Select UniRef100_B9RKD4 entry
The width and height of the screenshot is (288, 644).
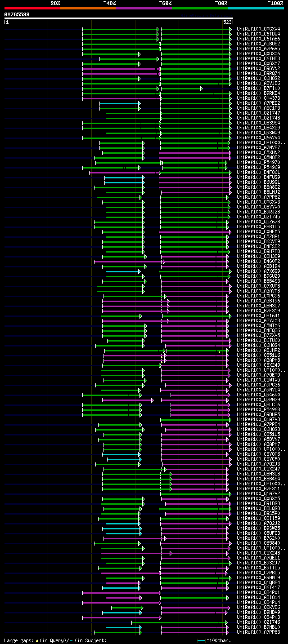[258, 93]
